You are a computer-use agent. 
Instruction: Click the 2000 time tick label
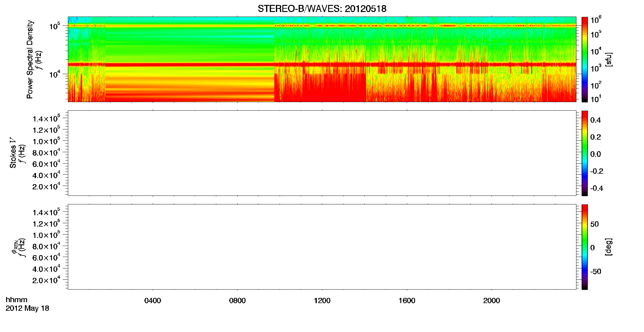tap(492, 301)
